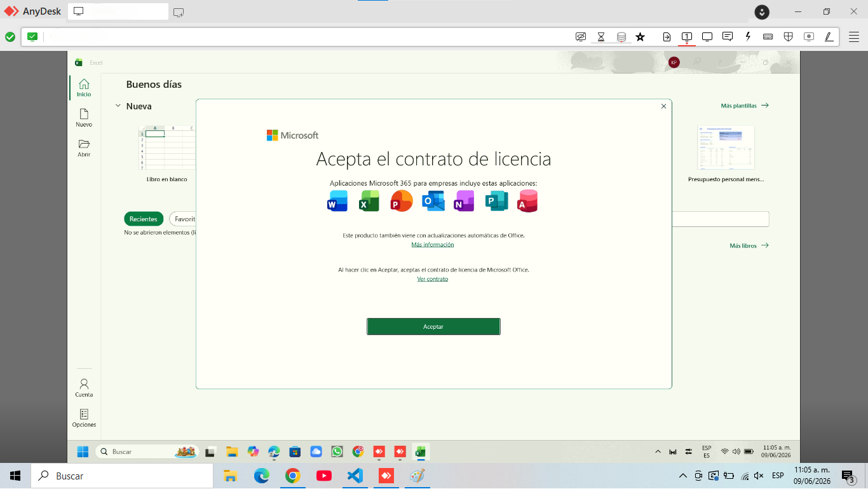The image size is (868, 489).
Task: Open a new AnyDesk session tab
Action: tap(179, 11)
